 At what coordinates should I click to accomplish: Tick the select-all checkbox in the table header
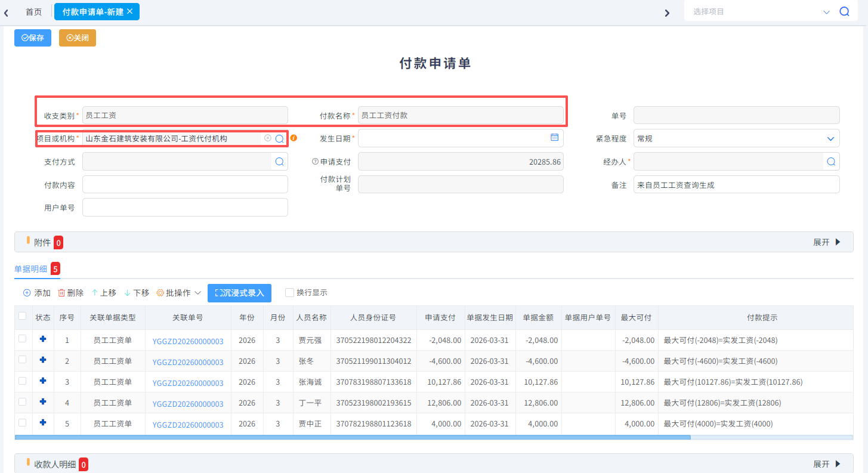tap(23, 316)
